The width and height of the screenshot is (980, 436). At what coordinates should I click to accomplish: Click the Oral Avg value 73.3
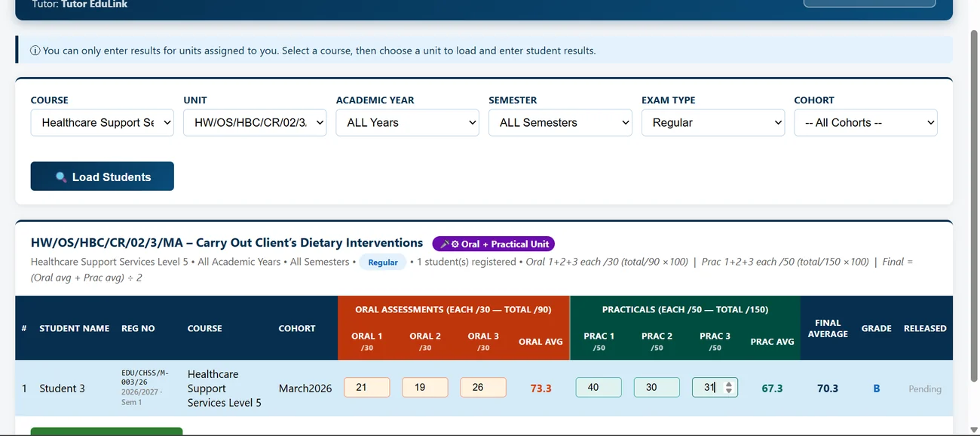pos(541,388)
